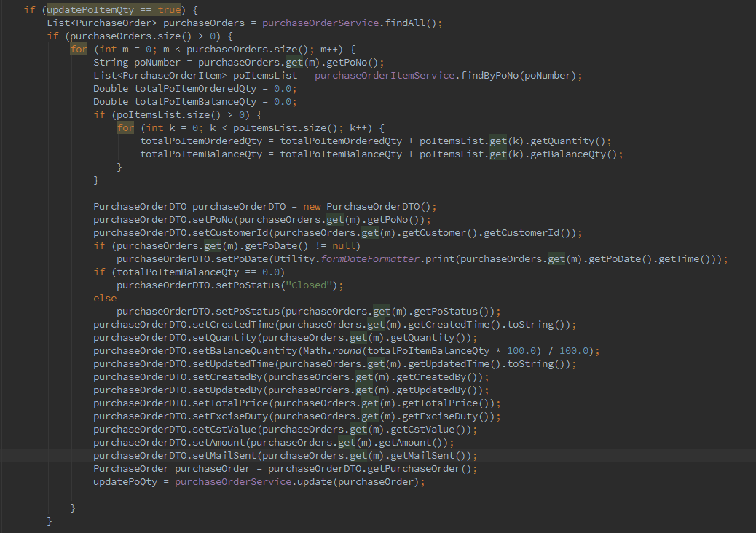Click 'Double totalPoItemOrderedQty = 0.0' line
Screen dimensions: 756x533
[x=194, y=88]
